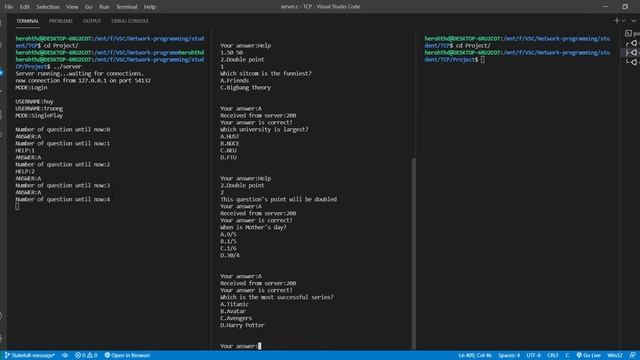Focus the right terminal at the Project$ prompt
Viewport: 640px width, 360px height.
(x=482, y=60)
